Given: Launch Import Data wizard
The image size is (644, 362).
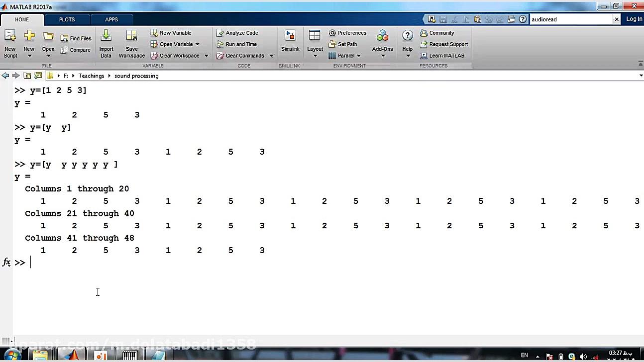Looking at the screenshot, I should tap(106, 44).
